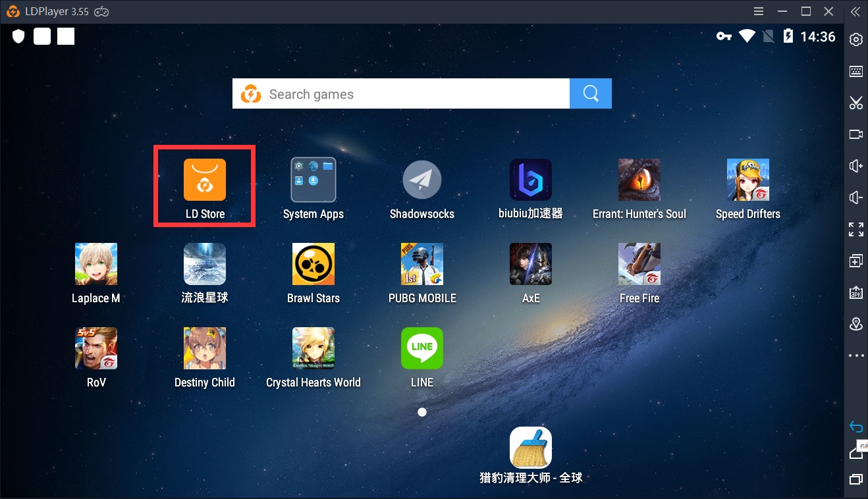Screen dimensions: 868x499
Task: Click the battery charging status icon
Action: click(x=788, y=36)
